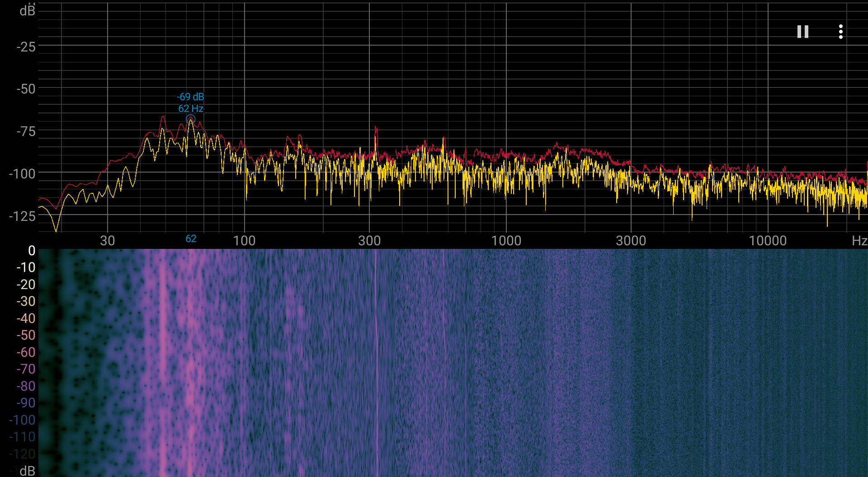868x477 pixels.
Task: Click the 'dB' unit label at top left
Action: [27, 10]
